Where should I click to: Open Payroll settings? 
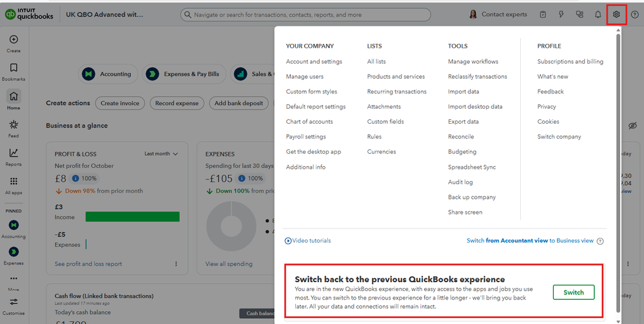[306, 137]
